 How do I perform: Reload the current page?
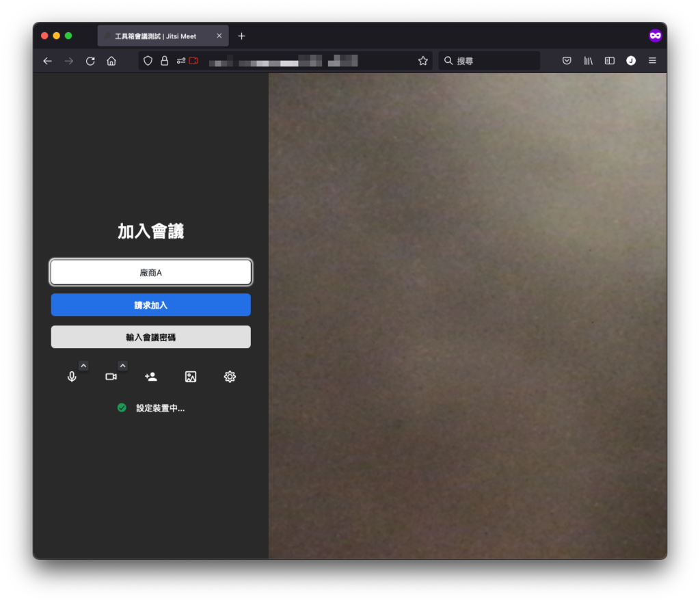pos(90,61)
